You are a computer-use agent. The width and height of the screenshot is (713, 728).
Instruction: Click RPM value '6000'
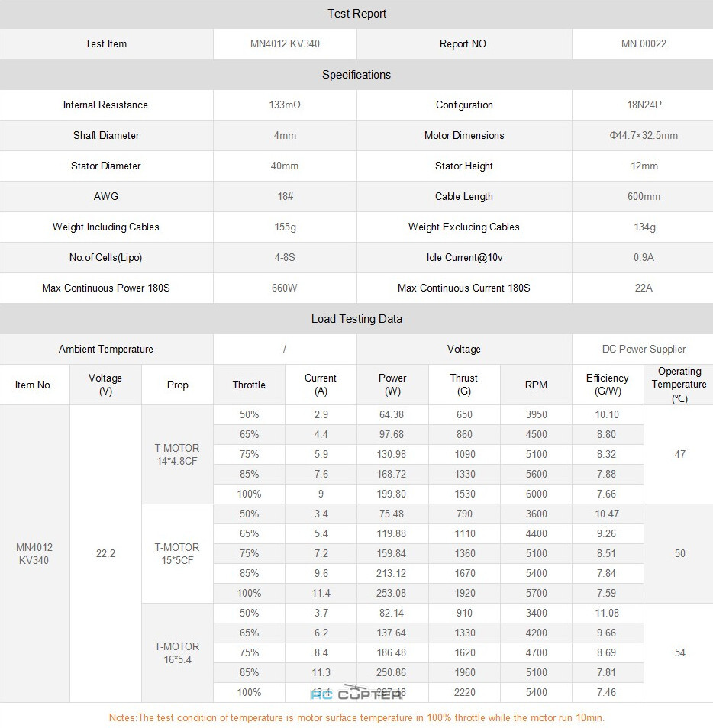(x=537, y=494)
